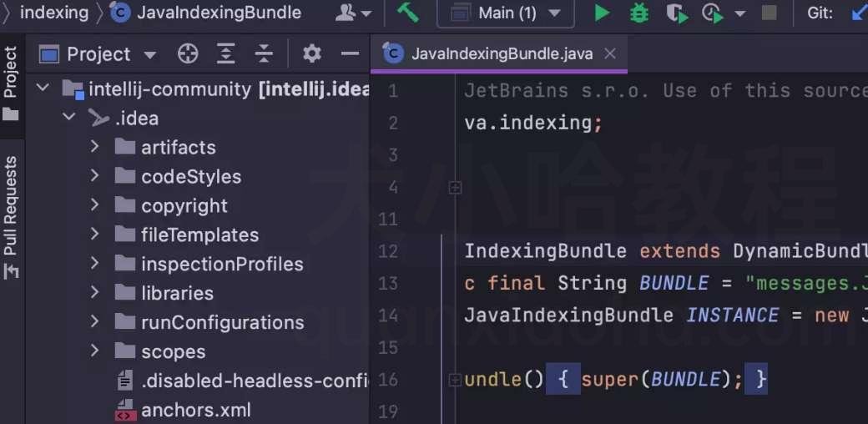Click Select Opened File target icon
Viewport: 868px width, 424px height.
tap(188, 53)
